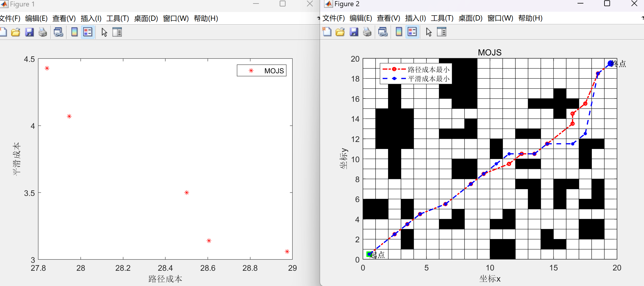Open 编辑(E) menu in Figure 1
The image size is (644, 286).
click(36, 18)
